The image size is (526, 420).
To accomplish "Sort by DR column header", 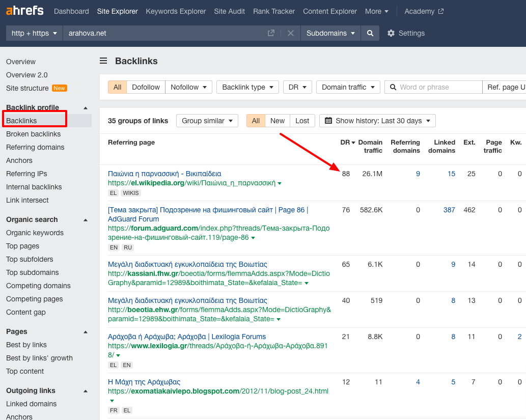I will coord(348,142).
